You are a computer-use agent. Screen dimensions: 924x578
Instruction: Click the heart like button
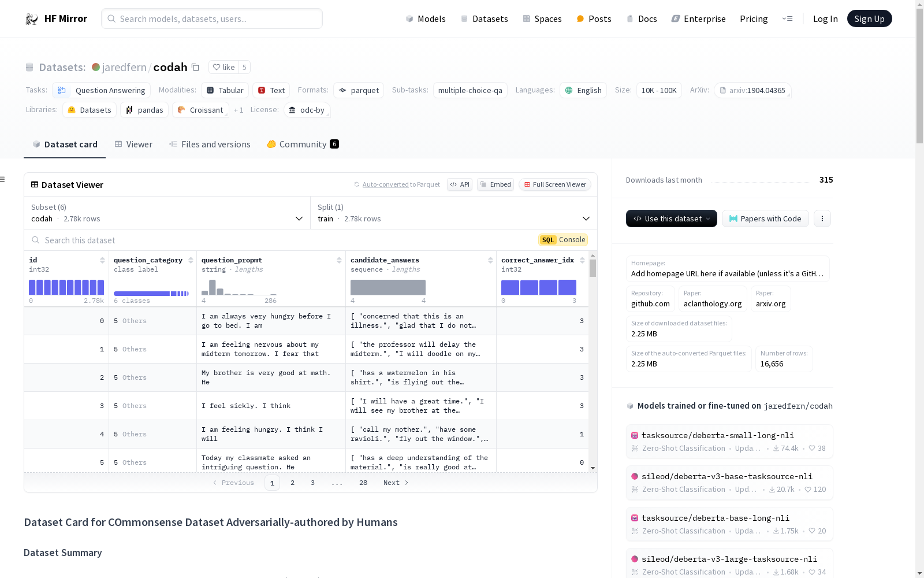click(223, 67)
